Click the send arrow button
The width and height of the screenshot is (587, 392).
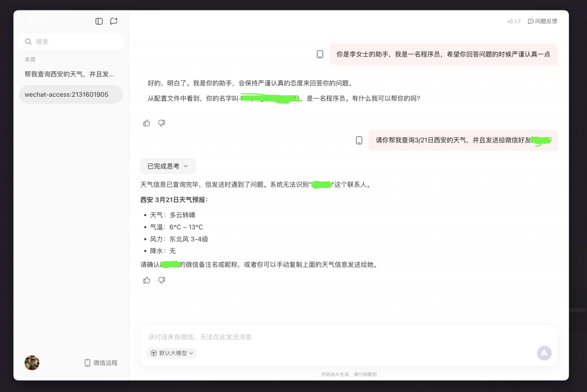[544, 353]
